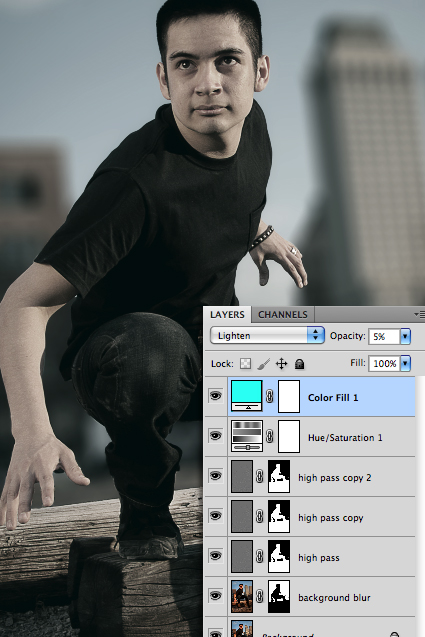This screenshot has width=425, height=637.
Task: Switch to the Channels tab
Action: (x=283, y=314)
